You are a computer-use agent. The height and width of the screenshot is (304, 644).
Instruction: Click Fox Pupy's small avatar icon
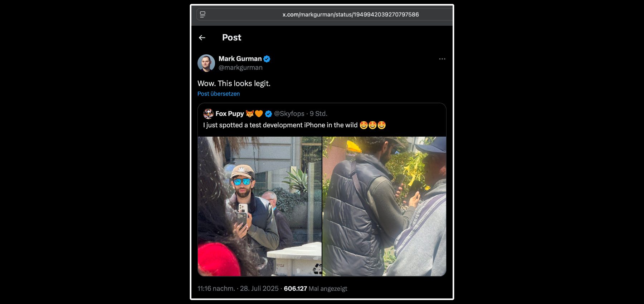tap(208, 114)
